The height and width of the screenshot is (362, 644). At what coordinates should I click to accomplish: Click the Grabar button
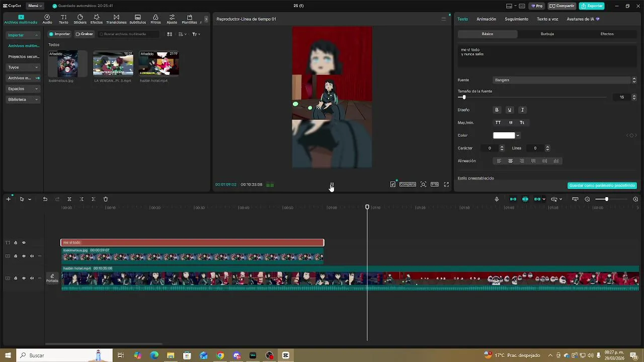tap(84, 34)
